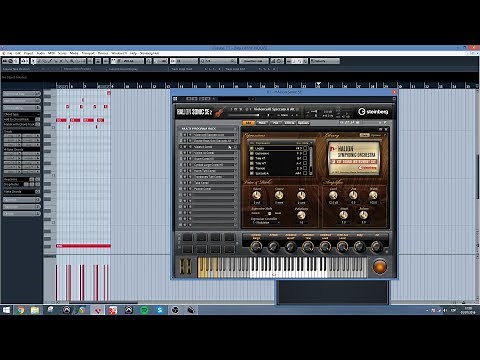480x360 pixels.
Task: Click the pitch and modulation wheels
Action: click(x=186, y=267)
